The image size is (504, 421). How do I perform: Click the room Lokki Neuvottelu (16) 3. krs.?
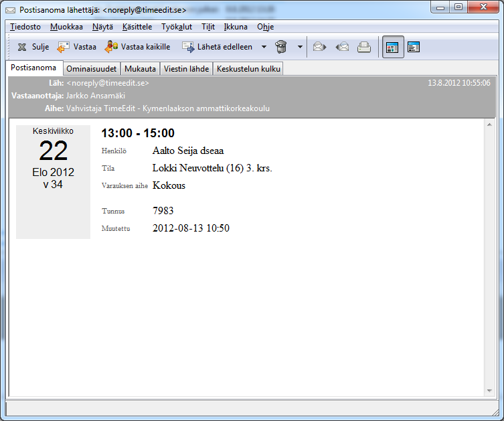click(212, 168)
